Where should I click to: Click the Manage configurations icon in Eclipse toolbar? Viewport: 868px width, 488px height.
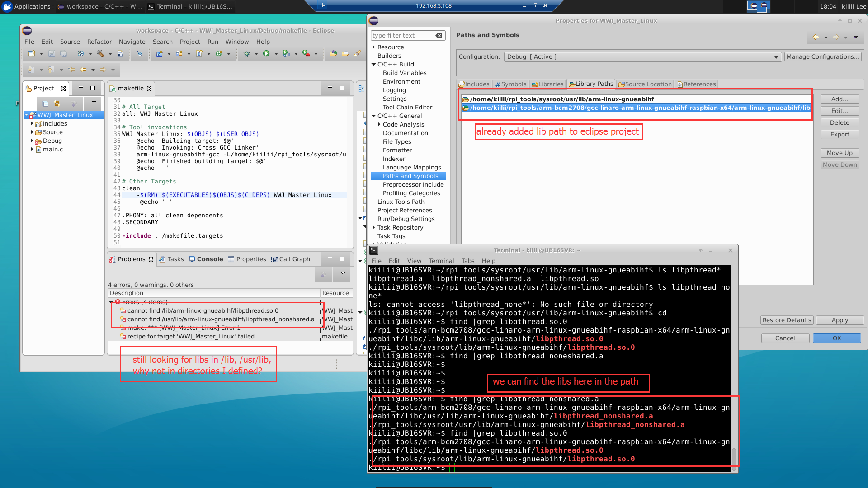pos(80,54)
